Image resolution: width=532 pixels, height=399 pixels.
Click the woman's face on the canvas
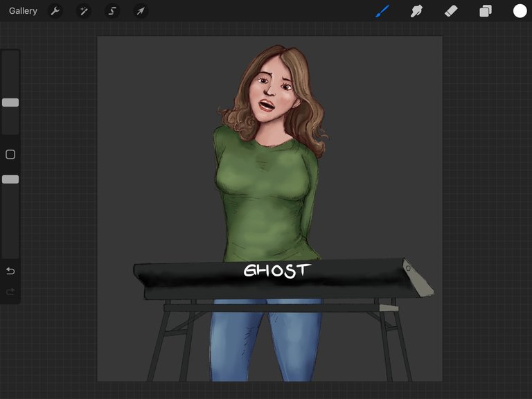273,90
